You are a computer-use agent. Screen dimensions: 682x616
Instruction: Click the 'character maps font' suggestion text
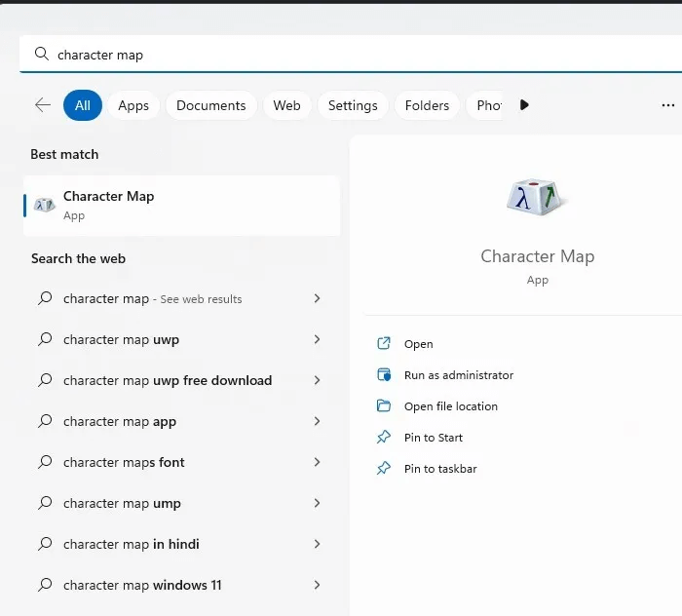click(124, 462)
